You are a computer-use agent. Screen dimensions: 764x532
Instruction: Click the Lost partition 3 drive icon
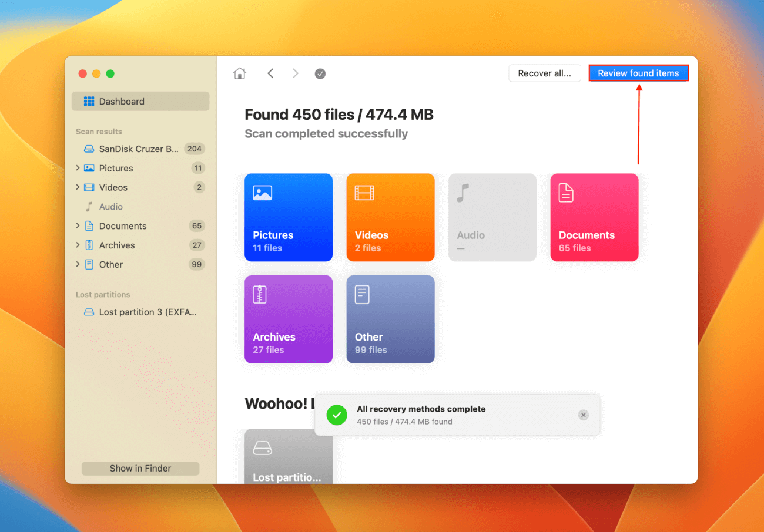pos(89,312)
